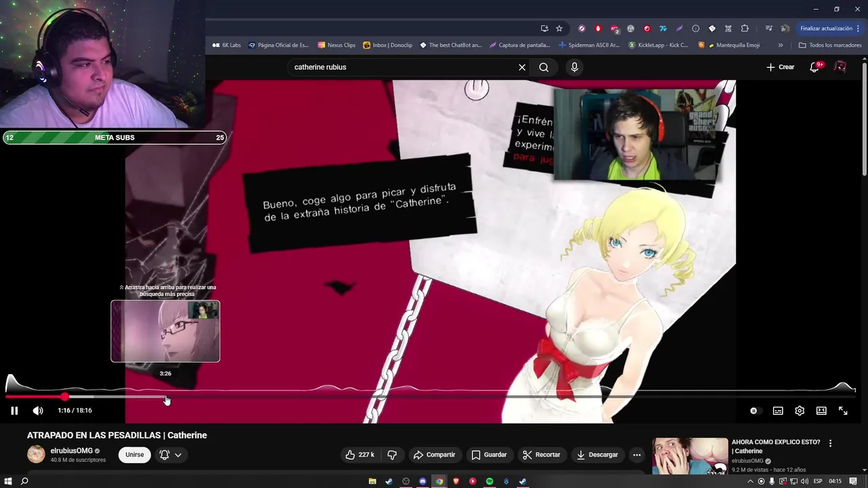Dislike the video with thumbs down
Screen dimensions: 868x488
[x=391, y=455]
